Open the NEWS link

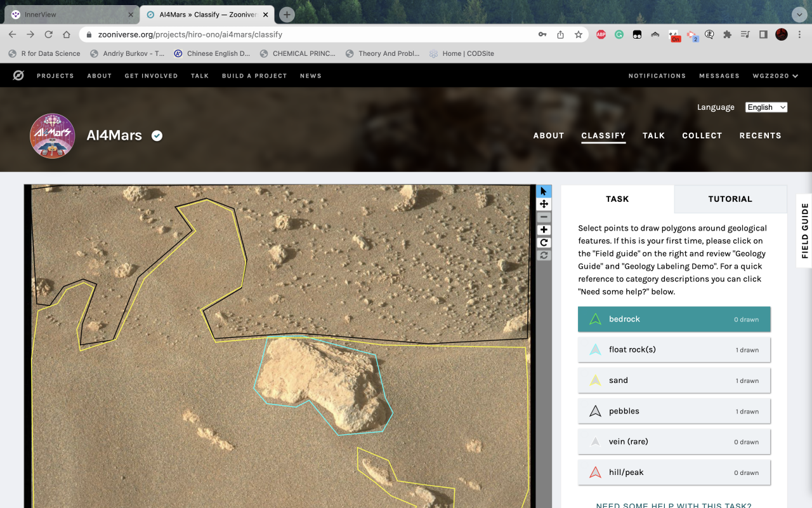click(x=311, y=76)
